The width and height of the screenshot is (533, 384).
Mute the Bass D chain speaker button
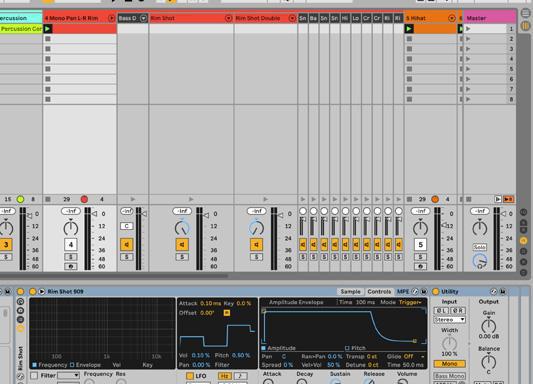tap(126, 244)
